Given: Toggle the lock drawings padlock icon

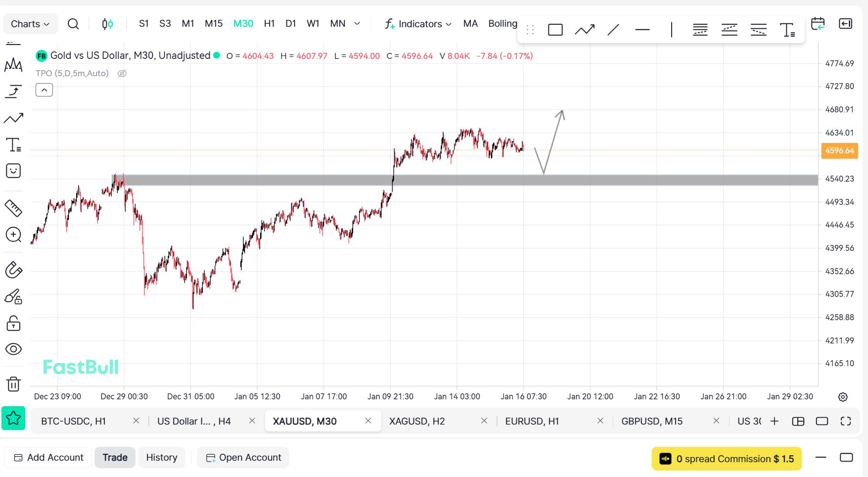Looking at the screenshot, I should (13, 324).
